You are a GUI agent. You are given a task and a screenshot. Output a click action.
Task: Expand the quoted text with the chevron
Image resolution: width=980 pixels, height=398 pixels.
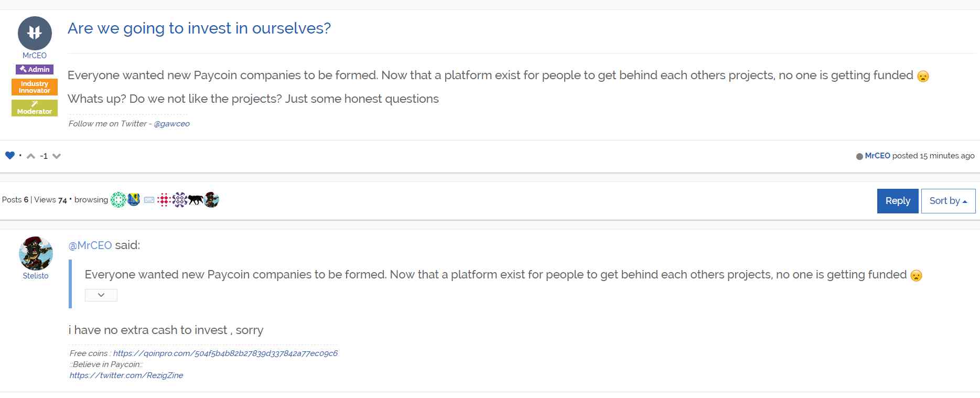(101, 295)
